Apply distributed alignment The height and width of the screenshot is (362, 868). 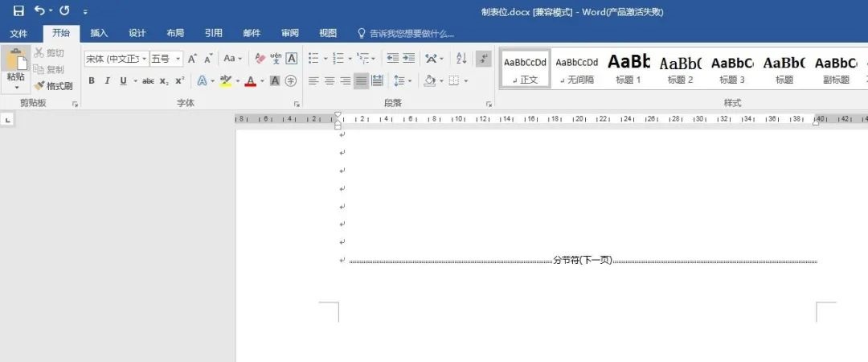coord(378,81)
